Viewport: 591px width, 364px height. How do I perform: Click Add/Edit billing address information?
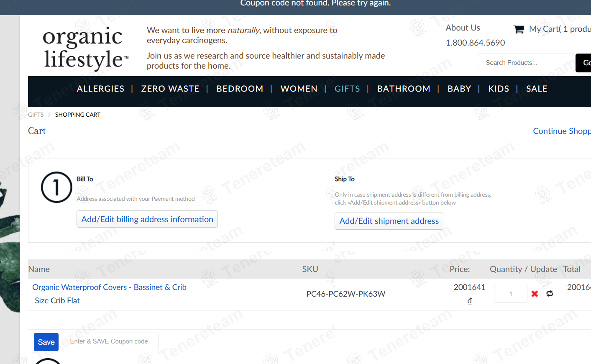pyautogui.click(x=147, y=219)
